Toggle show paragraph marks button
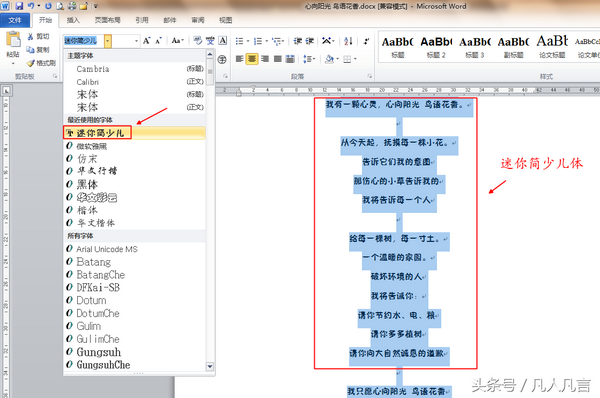The width and height of the screenshot is (600, 398). (367, 41)
